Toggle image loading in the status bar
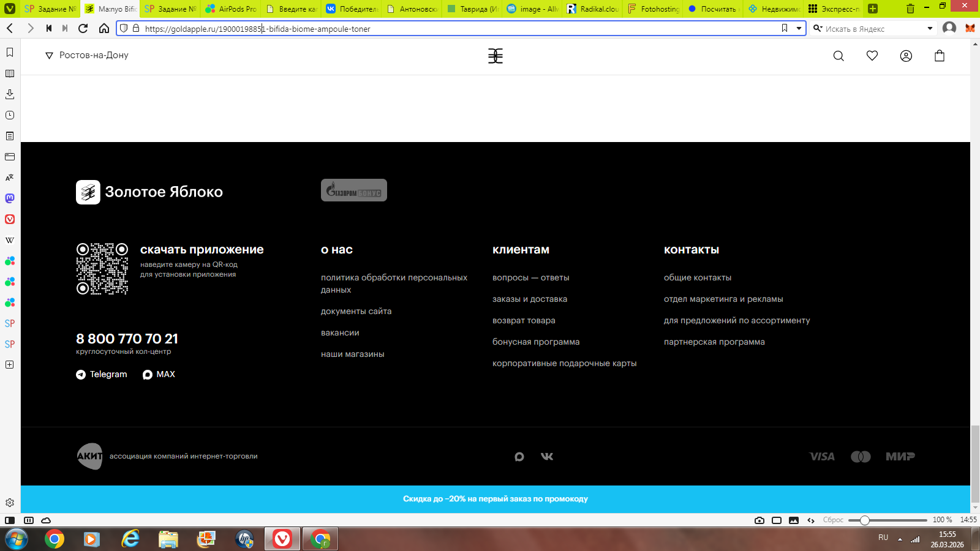 [x=794, y=520]
